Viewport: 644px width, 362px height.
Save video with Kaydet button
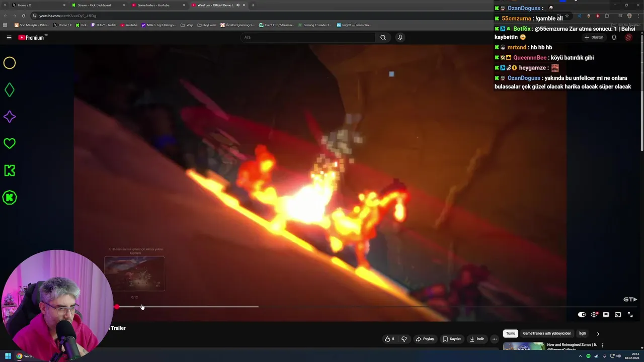tap(451, 339)
